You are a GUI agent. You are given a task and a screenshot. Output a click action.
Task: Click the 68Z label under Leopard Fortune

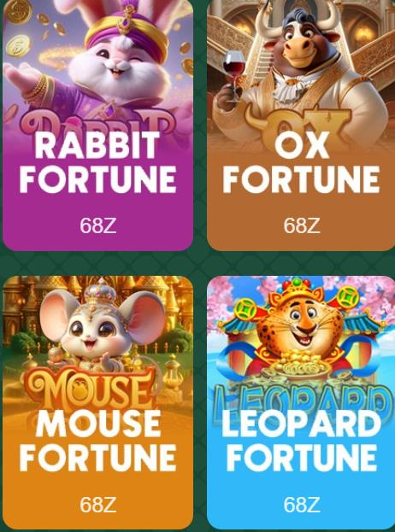click(x=302, y=505)
